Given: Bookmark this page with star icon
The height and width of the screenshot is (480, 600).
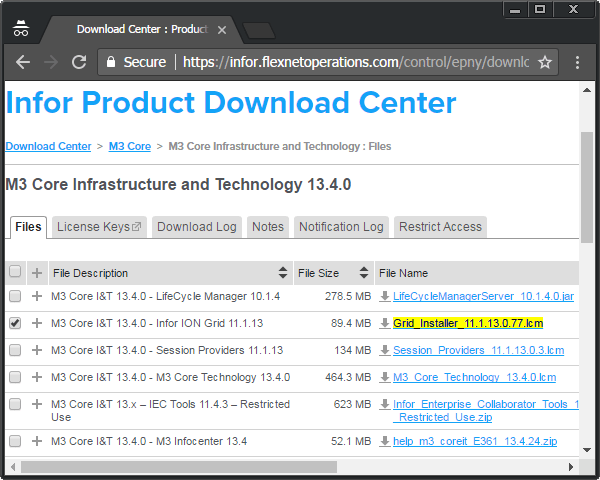Looking at the screenshot, I should [545, 62].
